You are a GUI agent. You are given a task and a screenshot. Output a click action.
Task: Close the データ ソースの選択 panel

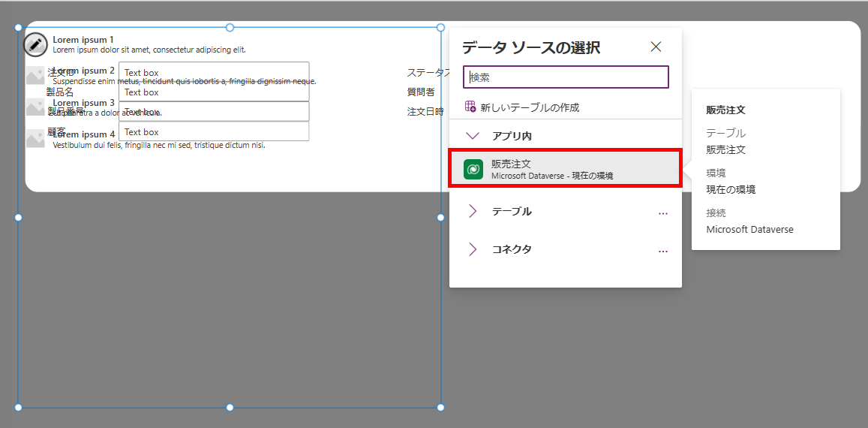(x=656, y=47)
